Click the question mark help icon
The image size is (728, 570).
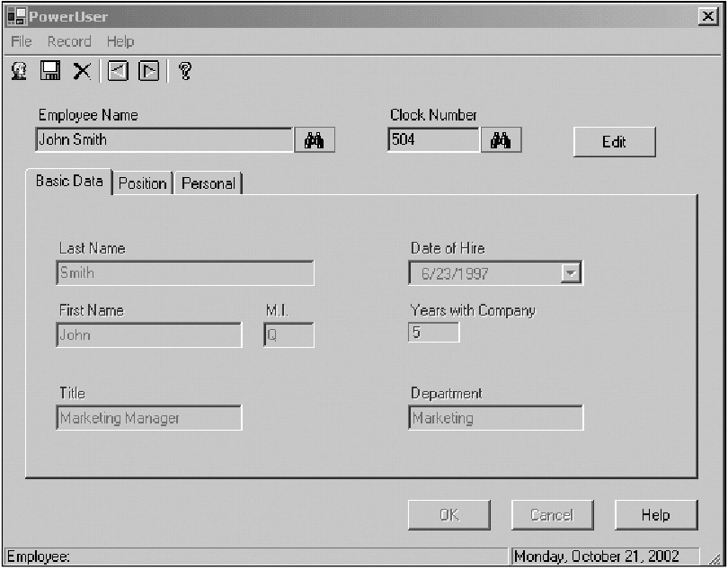185,71
